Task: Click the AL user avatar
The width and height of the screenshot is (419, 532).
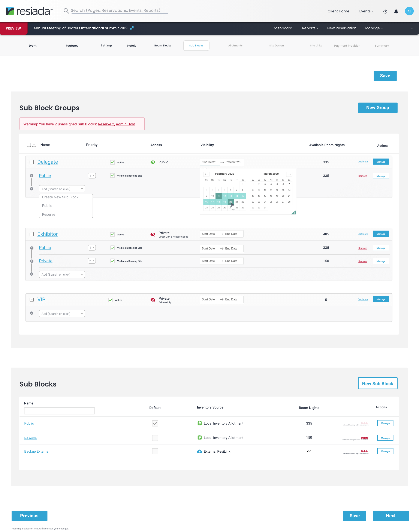Action: tap(409, 11)
